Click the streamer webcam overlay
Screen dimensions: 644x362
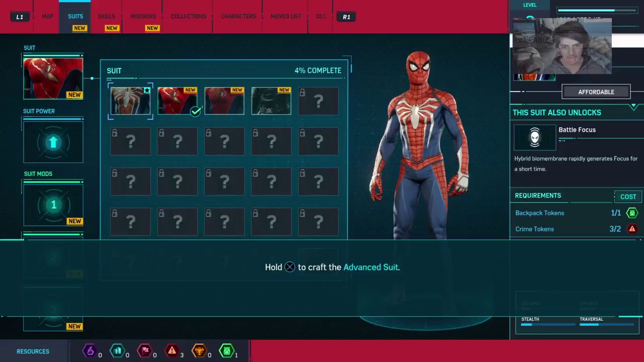pyautogui.click(x=562, y=46)
